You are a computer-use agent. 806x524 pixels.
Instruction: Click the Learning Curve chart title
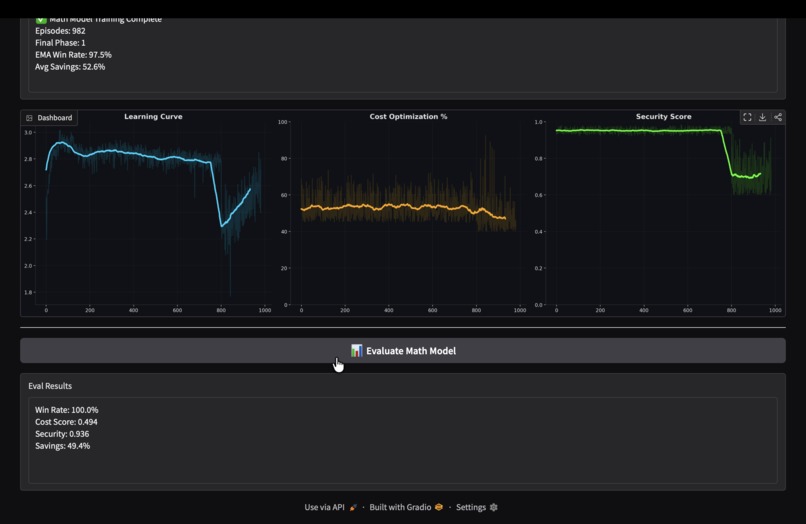153,117
